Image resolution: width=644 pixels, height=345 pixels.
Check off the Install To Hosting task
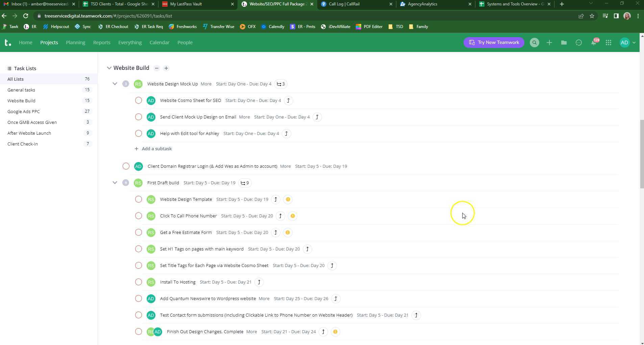click(138, 282)
